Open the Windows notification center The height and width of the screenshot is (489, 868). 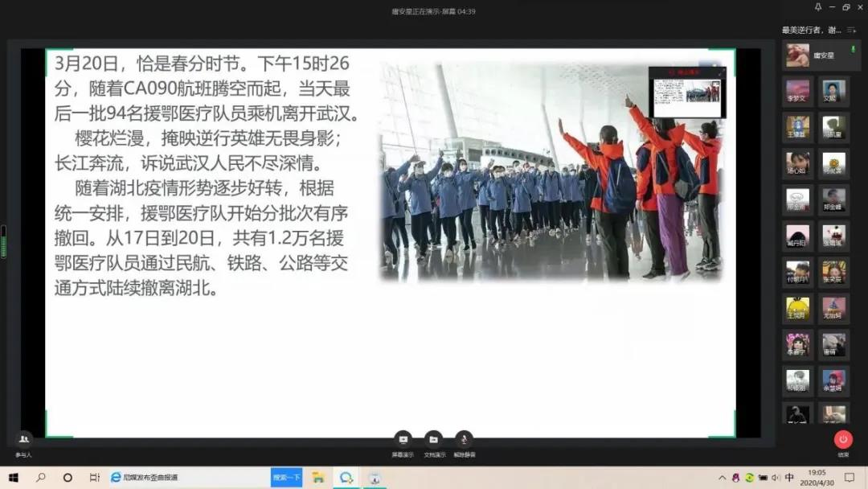click(x=852, y=478)
